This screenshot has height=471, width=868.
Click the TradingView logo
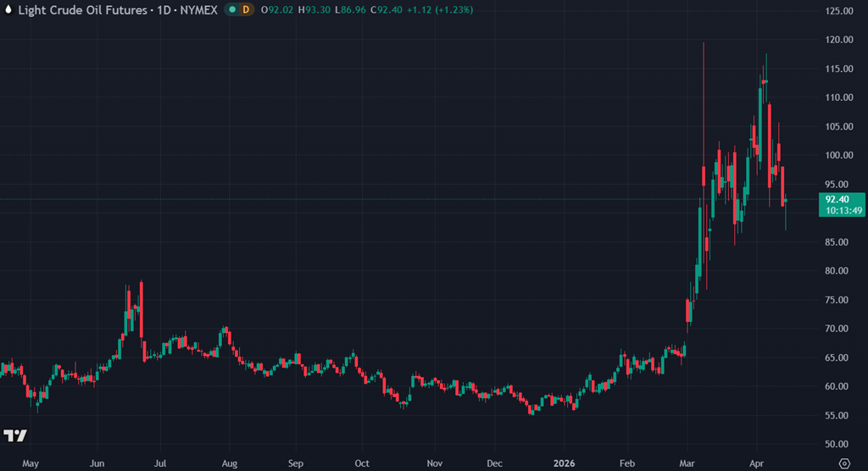click(14, 435)
